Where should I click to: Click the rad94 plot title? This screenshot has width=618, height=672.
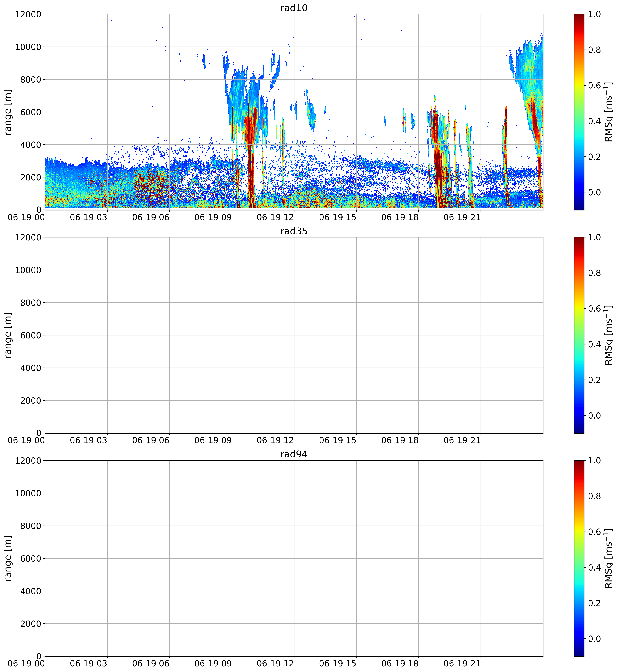(294, 454)
